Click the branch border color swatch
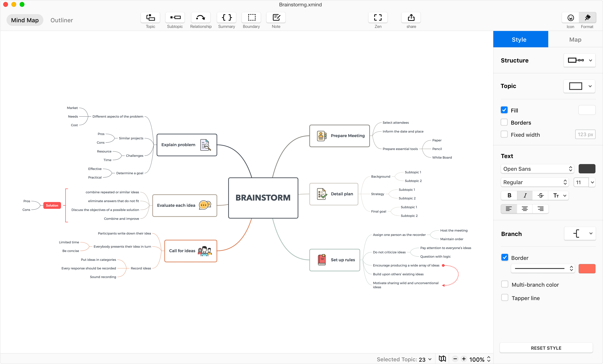 587,268
